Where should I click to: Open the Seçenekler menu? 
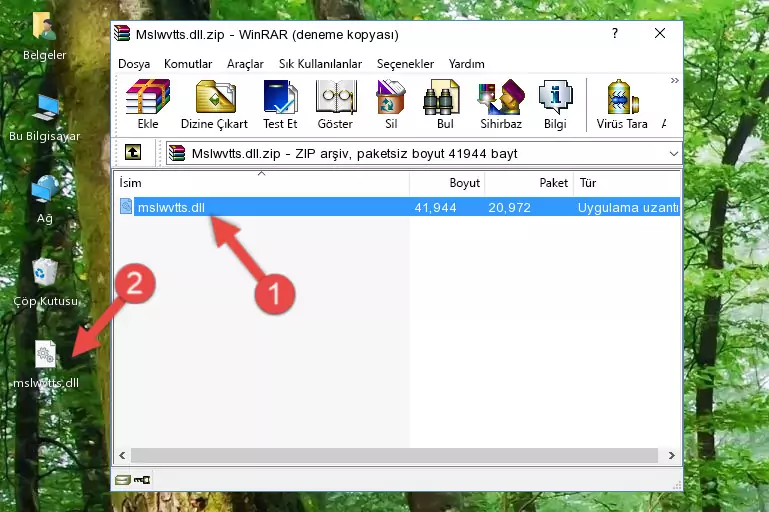(405, 64)
